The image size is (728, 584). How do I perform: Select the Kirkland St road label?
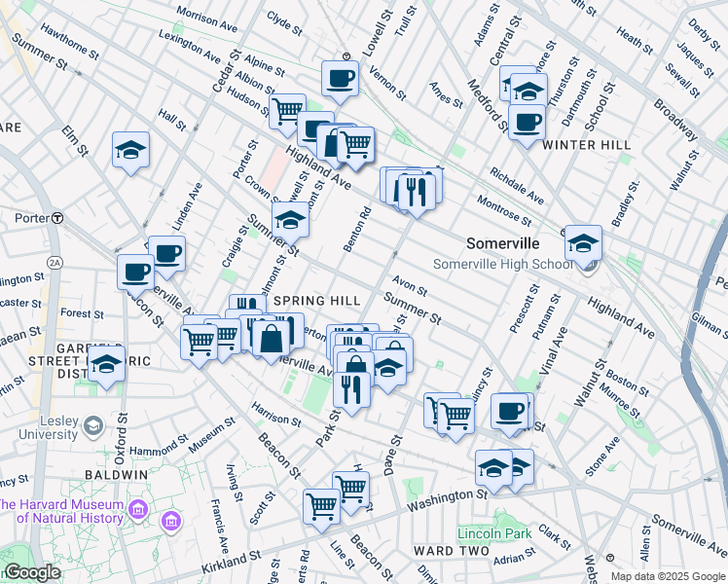[x=232, y=563]
